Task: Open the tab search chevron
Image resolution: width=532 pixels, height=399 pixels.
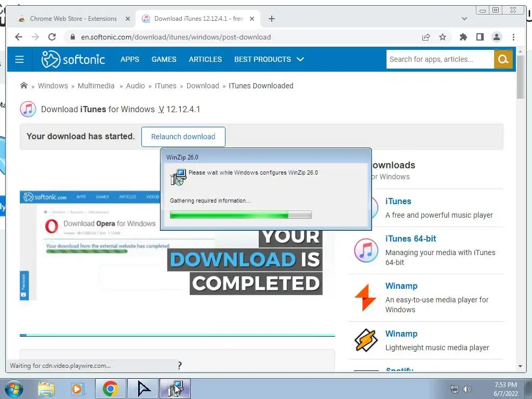Action: tap(464, 19)
